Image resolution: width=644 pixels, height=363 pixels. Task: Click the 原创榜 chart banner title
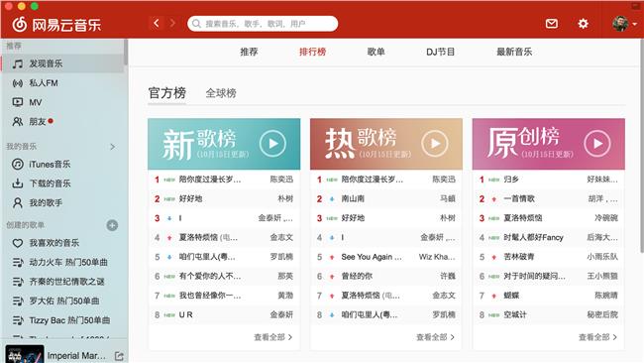(524, 143)
